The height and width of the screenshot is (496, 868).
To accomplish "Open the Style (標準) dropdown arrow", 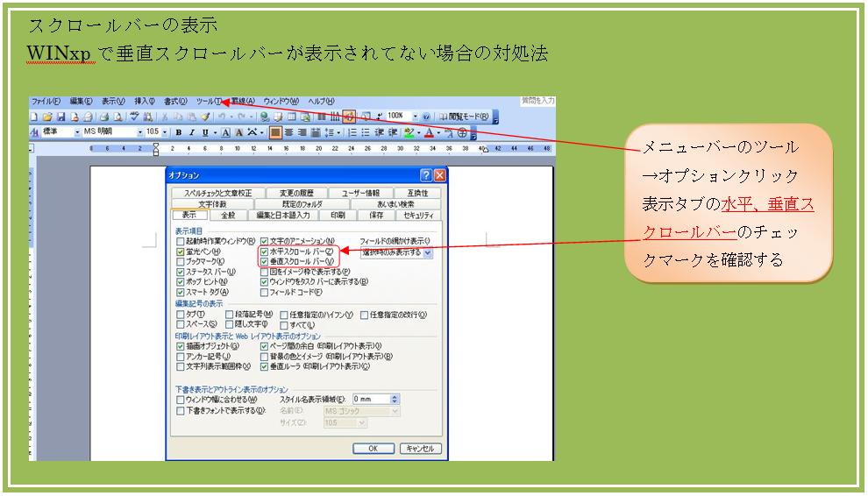I will pyautogui.click(x=77, y=132).
